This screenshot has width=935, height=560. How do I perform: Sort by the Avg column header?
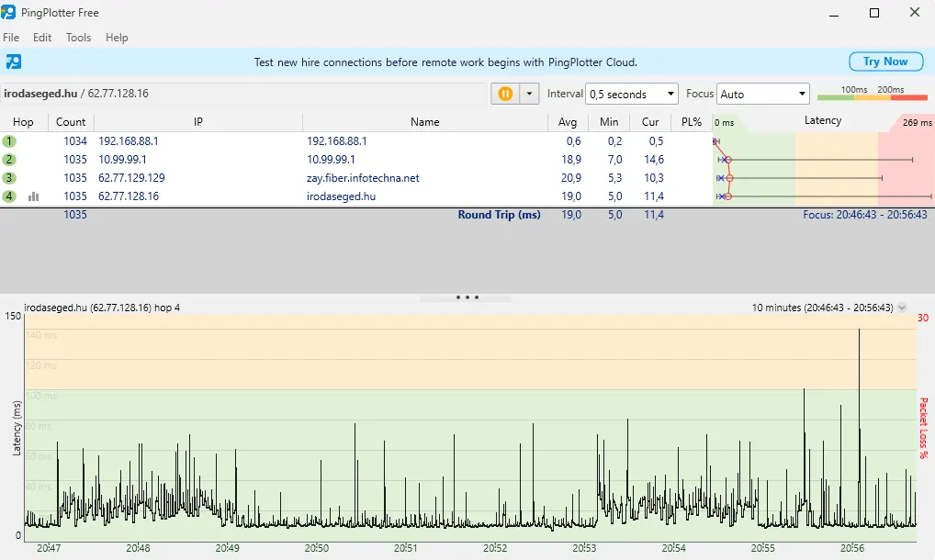[568, 122]
